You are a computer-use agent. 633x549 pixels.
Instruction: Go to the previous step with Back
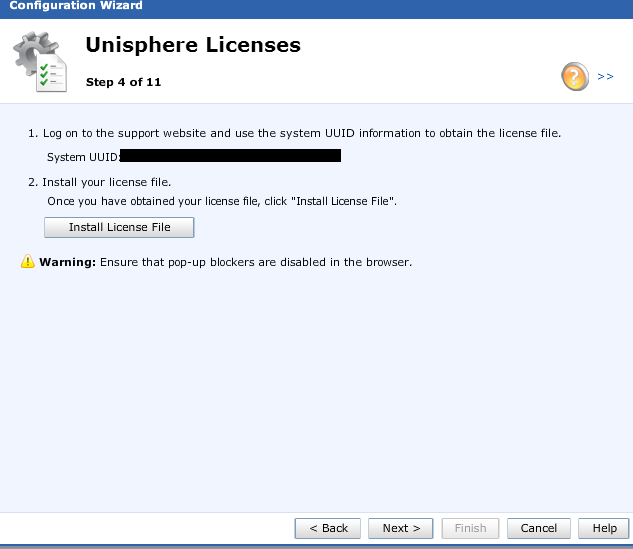coord(328,528)
